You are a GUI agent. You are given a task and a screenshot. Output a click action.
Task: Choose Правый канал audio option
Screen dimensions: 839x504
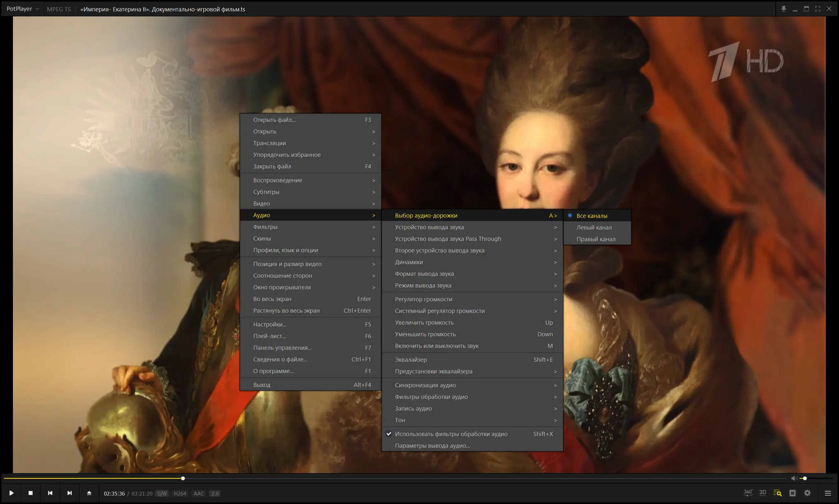pos(596,239)
